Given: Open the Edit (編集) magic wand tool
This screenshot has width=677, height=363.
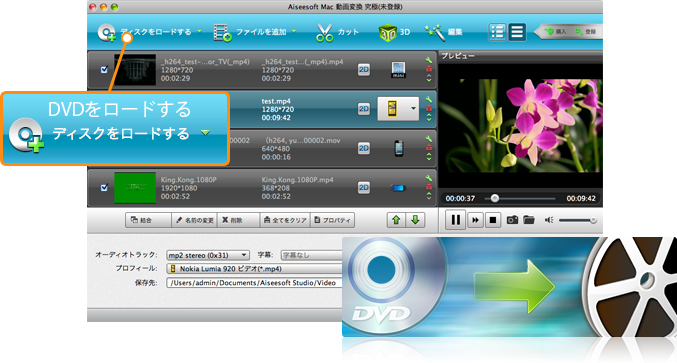Looking at the screenshot, I should pos(434,33).
